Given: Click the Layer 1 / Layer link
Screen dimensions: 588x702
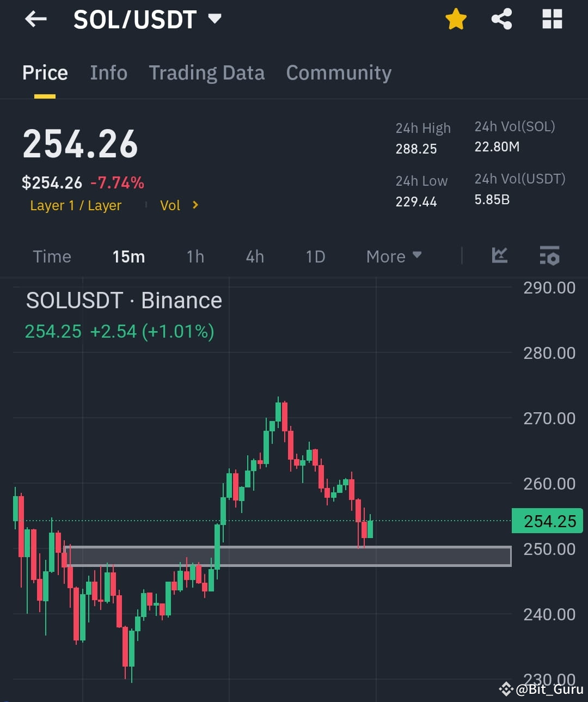Looking at the screenshot, I should pos(76,205).
